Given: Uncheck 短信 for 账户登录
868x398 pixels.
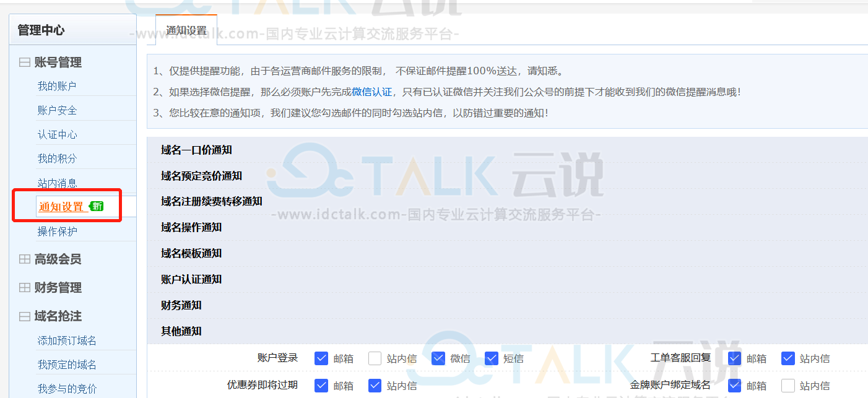Looking at the screenshot, I should pyautogui.click(x=492, y=358).
